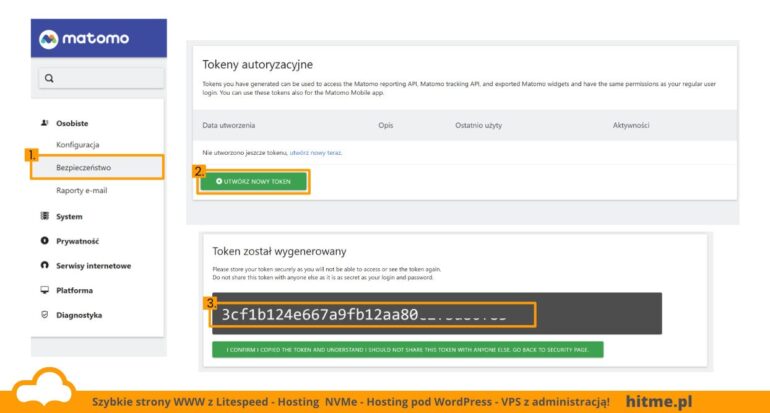Click the hitme.pl banner text
The image size is (770, 413).
click(659, 401)
